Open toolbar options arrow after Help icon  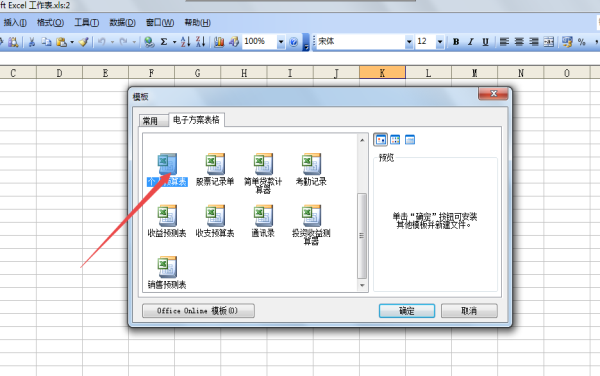pyautogui.click(x=306, y=42)
